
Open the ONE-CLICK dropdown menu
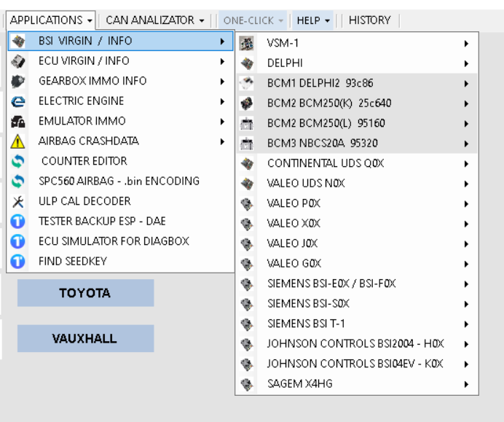[x=253, y=20]
